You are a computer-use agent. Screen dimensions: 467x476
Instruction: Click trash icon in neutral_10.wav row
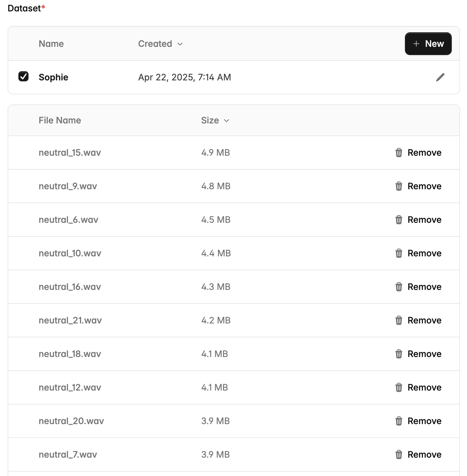399,253
